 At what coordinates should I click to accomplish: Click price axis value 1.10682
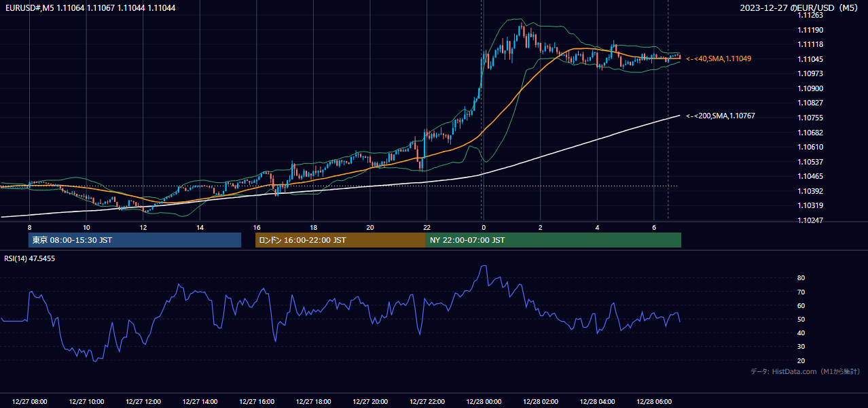click(810, 133)
